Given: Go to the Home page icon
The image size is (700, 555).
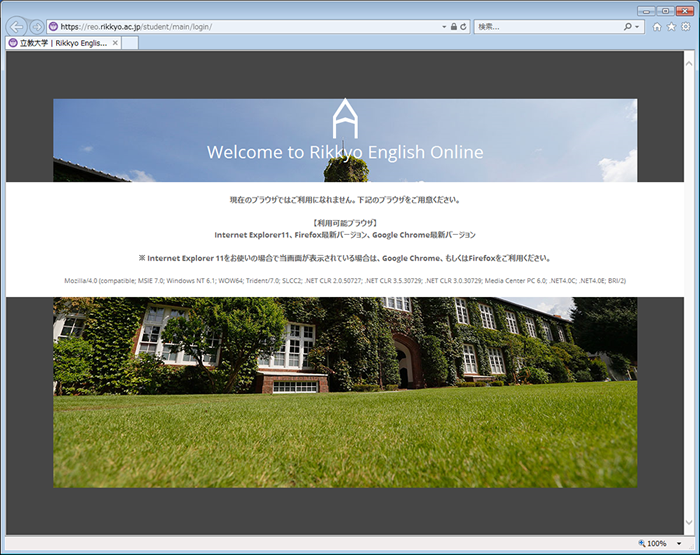Looking at the screenshot, I should 657,27.
